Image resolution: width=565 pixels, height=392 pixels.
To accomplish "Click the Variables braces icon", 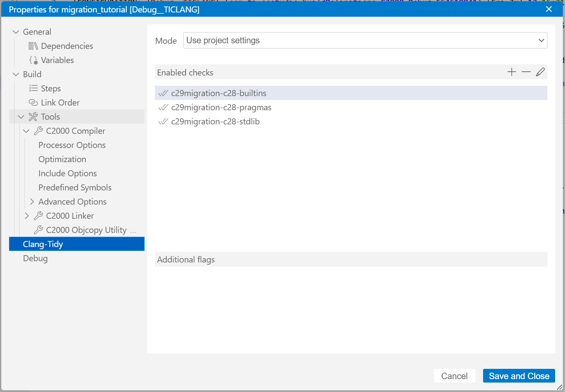I will pos(33,60).
